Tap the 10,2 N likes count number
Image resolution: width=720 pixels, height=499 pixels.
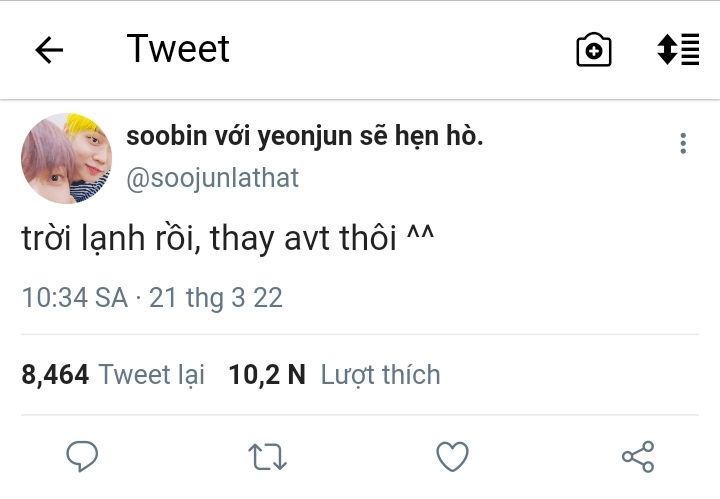click(267, 375)
